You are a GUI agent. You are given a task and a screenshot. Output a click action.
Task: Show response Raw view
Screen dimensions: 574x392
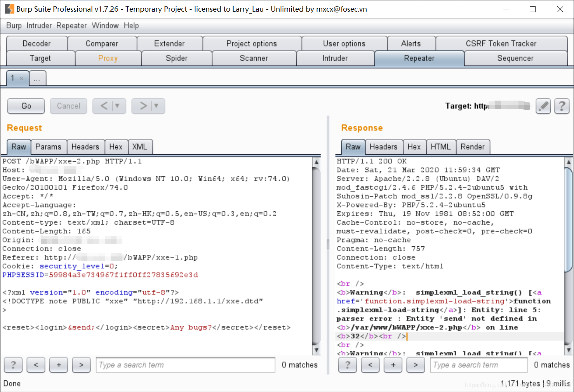tap(353, 147)
